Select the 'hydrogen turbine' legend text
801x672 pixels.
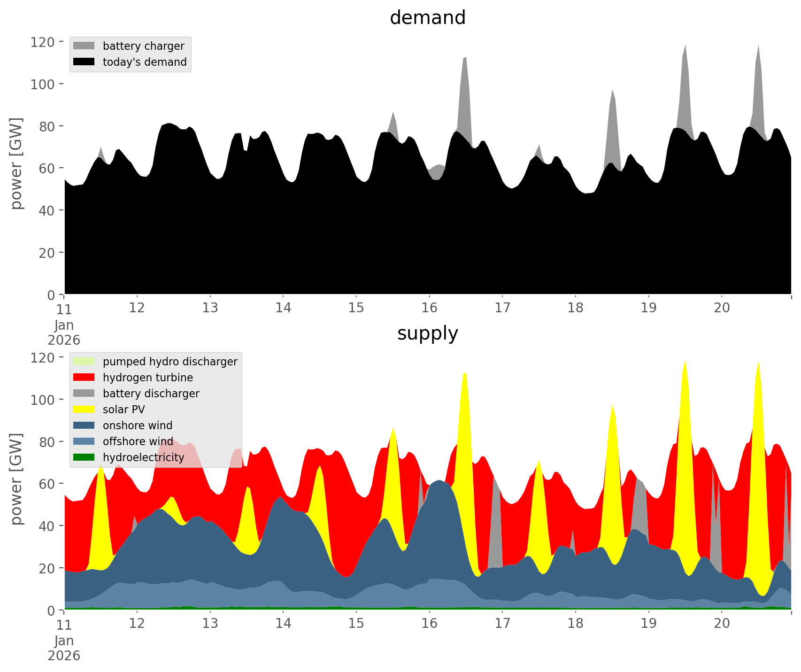point(148,378)
